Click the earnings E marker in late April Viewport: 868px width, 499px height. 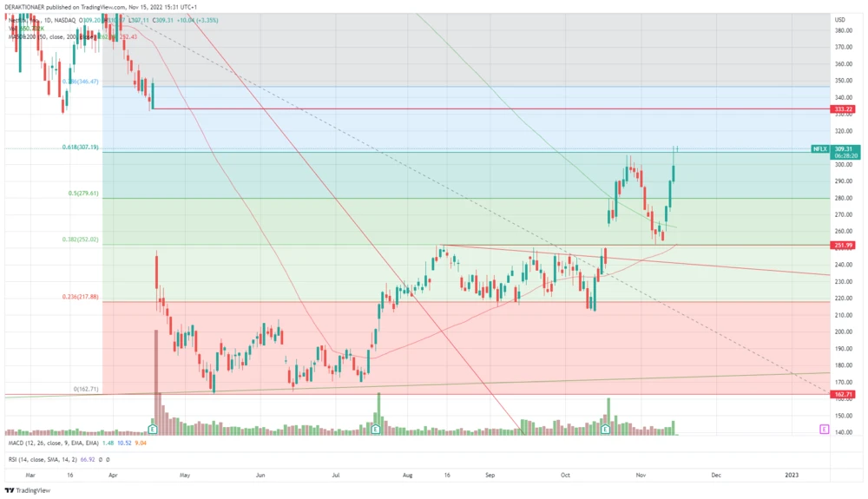click(x=153, y=429)
